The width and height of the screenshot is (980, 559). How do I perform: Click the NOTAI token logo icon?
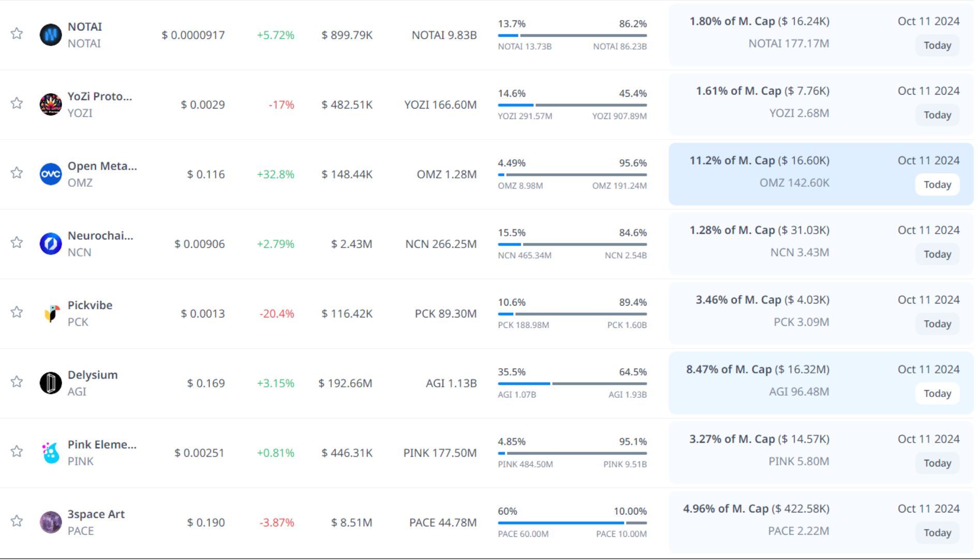(x=51, y=35)
